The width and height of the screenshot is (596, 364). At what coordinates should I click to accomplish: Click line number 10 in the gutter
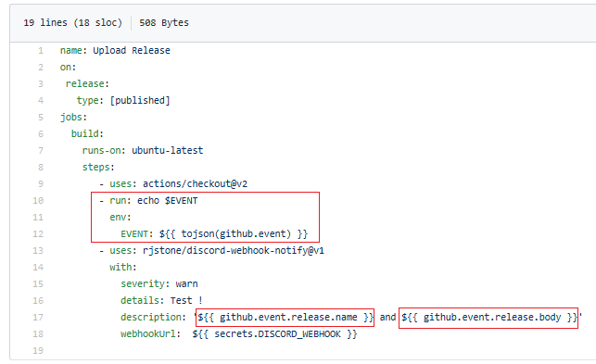click(38, 201)
